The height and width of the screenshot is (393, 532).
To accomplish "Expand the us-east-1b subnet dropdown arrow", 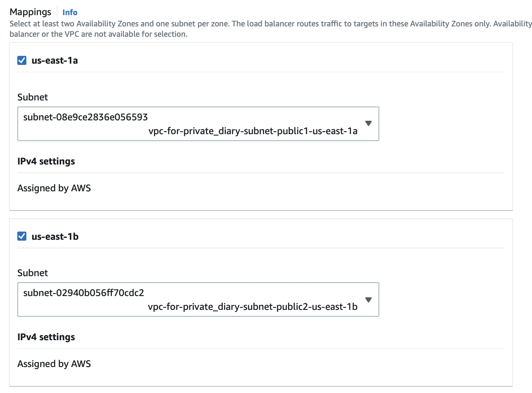I will coord(368,300).
